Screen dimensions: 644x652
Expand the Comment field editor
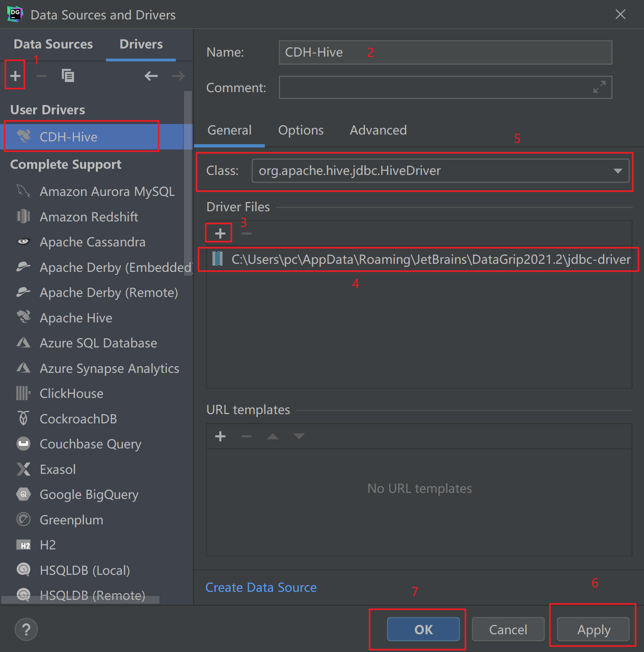pos(599,87)
